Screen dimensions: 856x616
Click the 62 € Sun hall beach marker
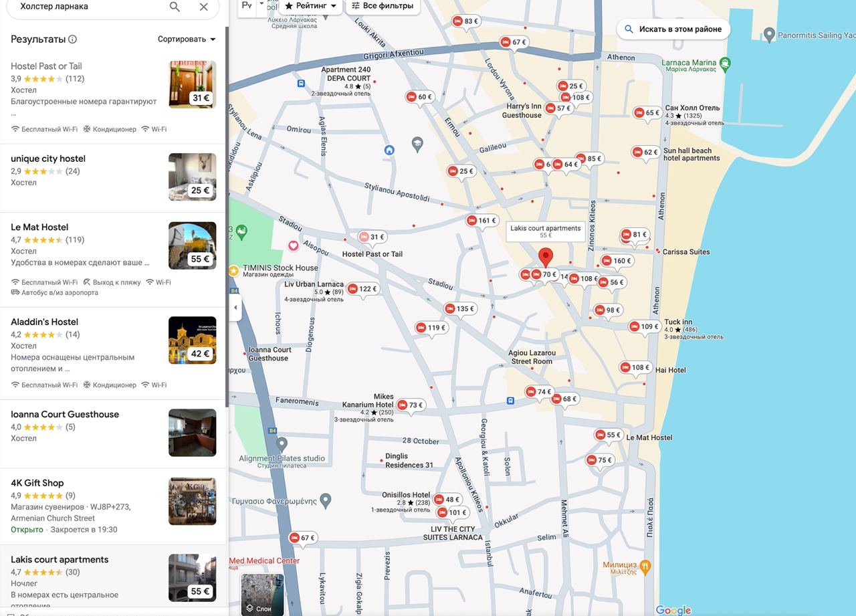(x=646, y=152)
